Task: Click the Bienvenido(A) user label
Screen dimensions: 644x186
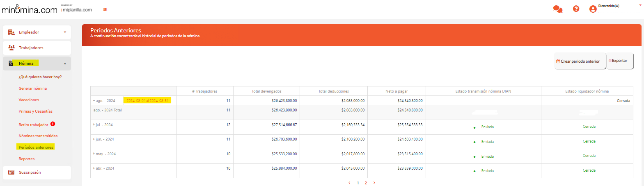Action: pyautogui.click(x=609, y=6)
